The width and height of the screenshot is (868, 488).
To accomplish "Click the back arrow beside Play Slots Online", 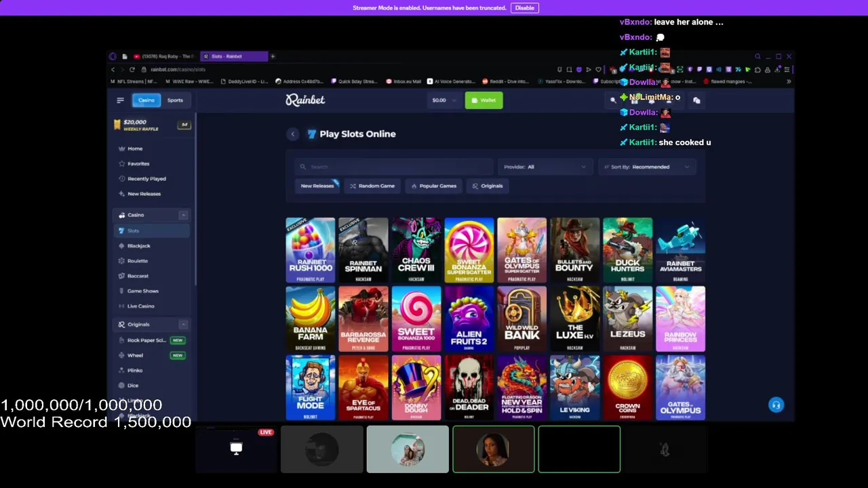I will (x=293, y=134).
